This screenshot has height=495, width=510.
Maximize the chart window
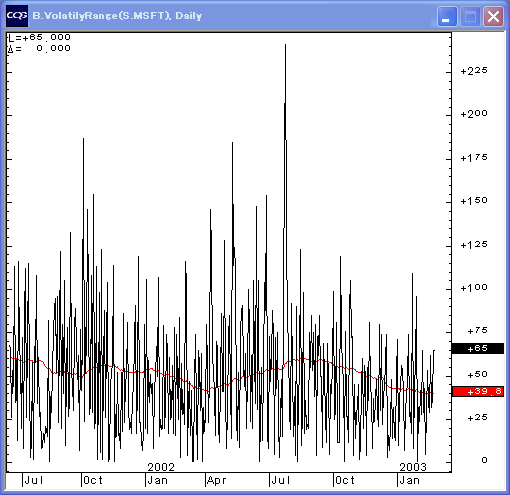[x=470, y=16]
